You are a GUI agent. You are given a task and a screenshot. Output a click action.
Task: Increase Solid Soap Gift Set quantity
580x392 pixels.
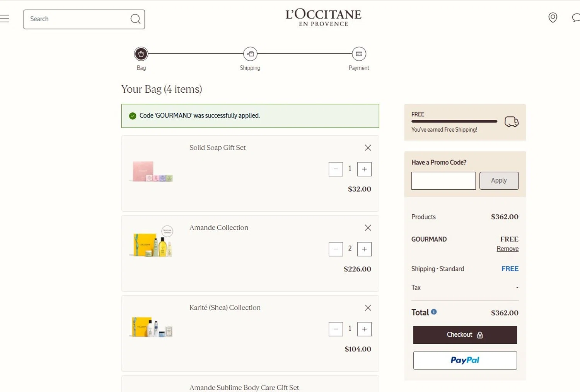pos(364,169)
